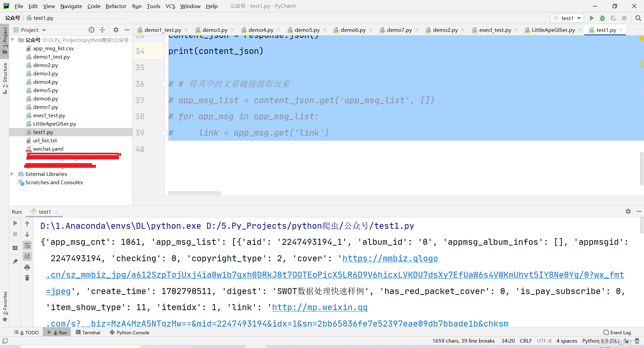The height and width of the screenshot is (348, 644).
Task: Toggle soft-wrap in Run console
Action: click(27, 246)
